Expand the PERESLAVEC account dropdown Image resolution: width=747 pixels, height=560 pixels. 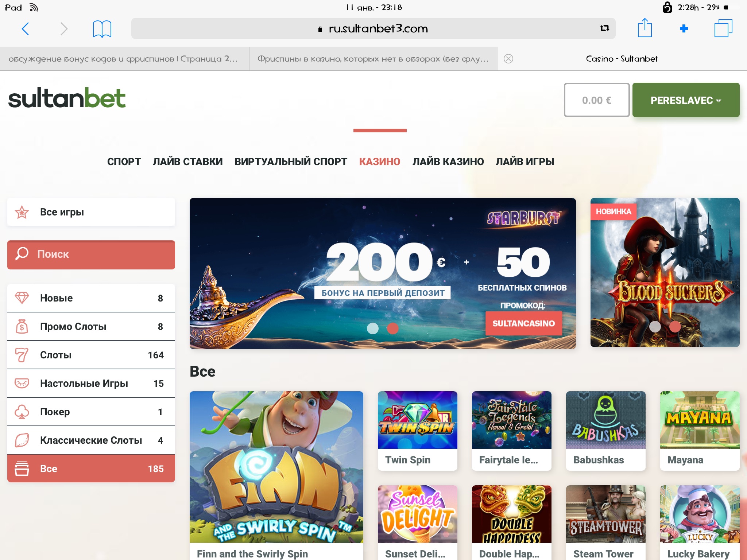(686, 100)
